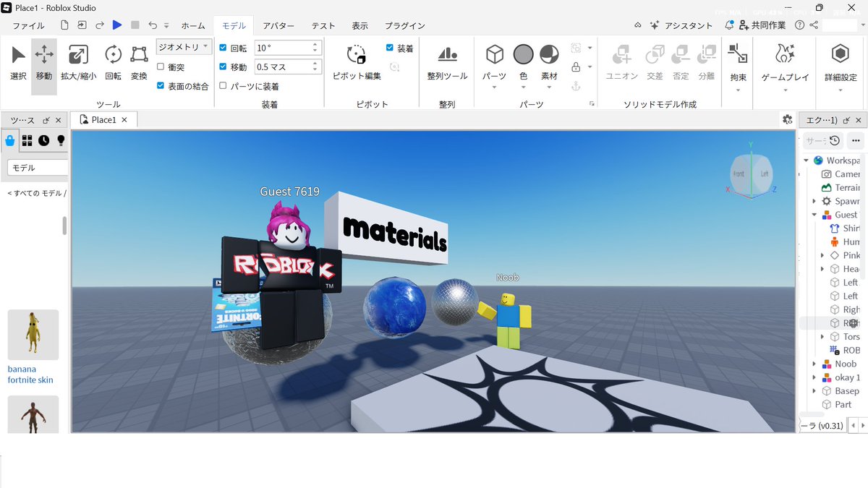Choose the 拡大/縮小 (Scale) tool
The image size is (868, 488).
(x=78, y=64)
